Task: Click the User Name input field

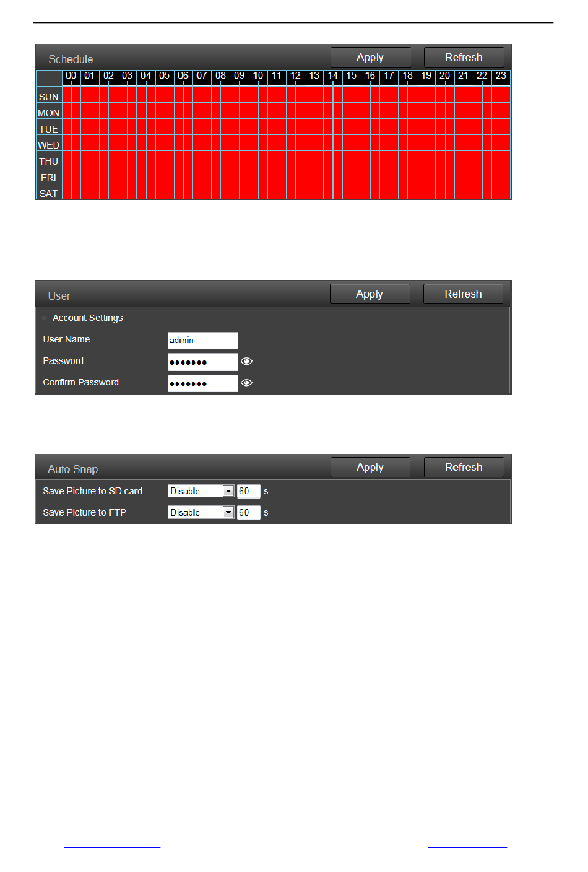Action: [x=202, y=341]
